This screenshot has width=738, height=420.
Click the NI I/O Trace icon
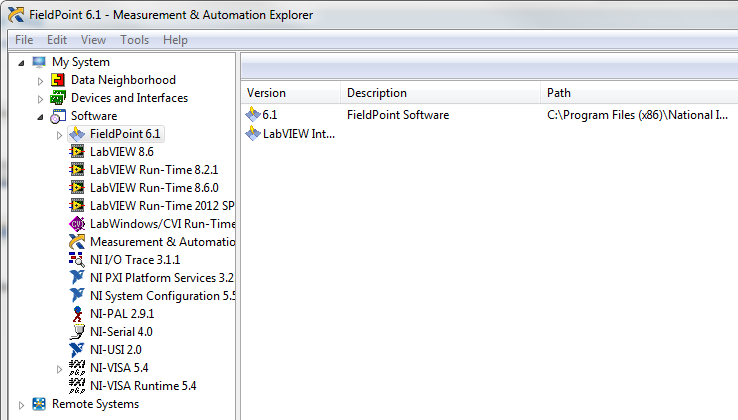77,259
